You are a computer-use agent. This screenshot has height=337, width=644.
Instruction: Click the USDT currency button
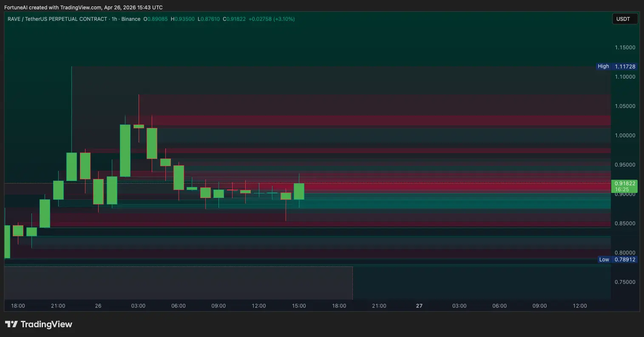point(625,19)
